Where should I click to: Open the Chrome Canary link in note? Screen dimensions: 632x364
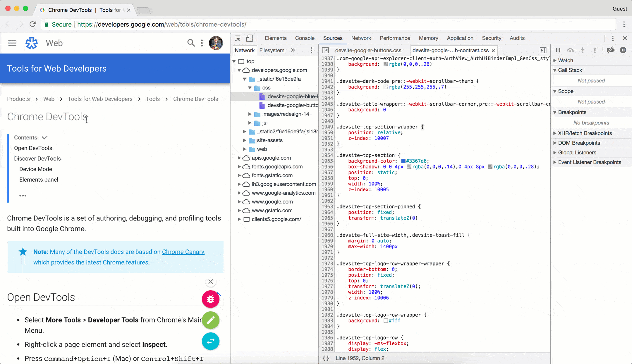click(x=183, y=252)
